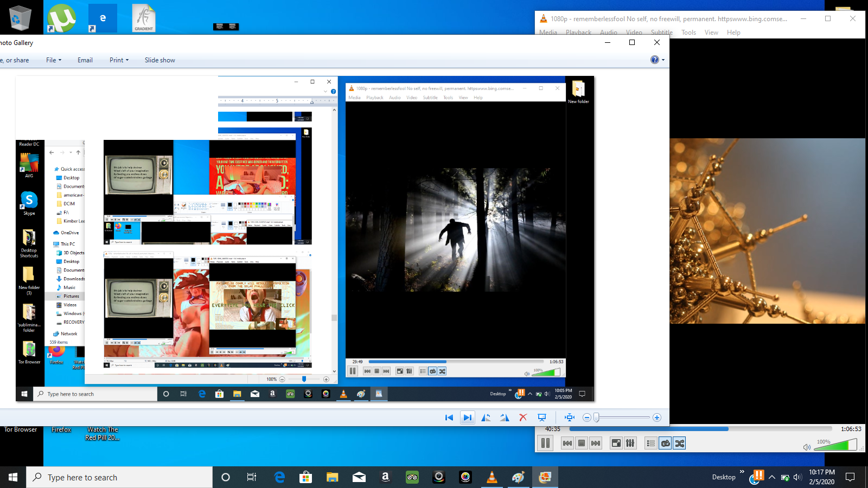This screenshot has height=488, width=868.
Task: Open VLC extended settings
Action: click(x=630, y=443)
